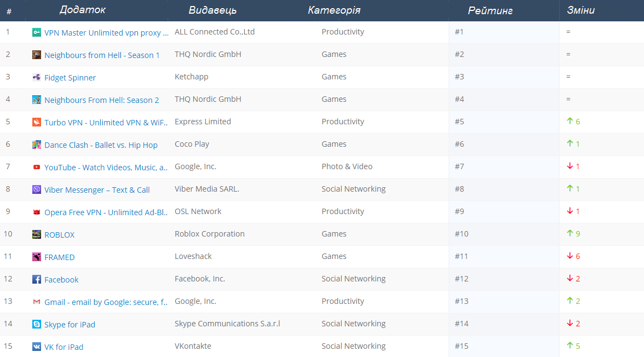
Task: Click publisher Skype Communications S.a.r.l
Action: (228, 324)
